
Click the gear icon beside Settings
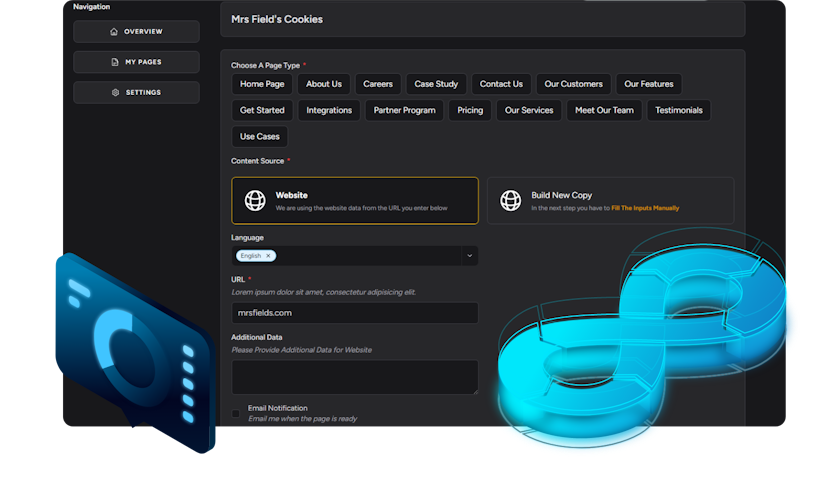point(116,92)
